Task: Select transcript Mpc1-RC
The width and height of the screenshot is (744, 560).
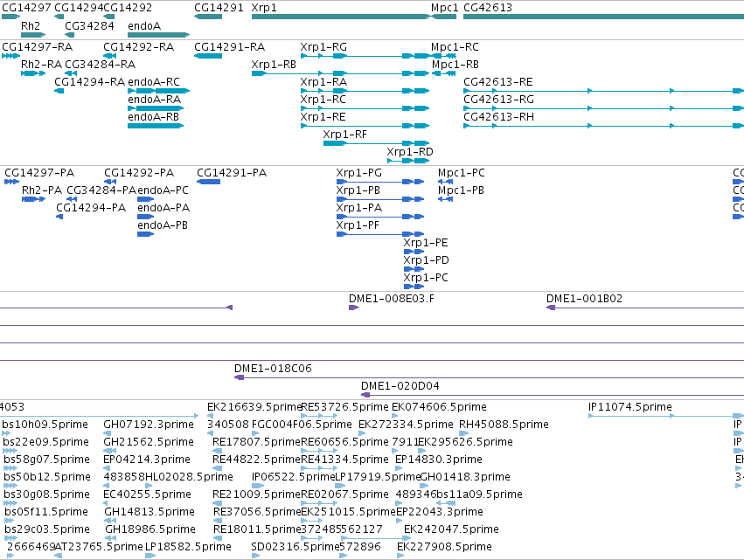Action: [x=455, y=47]
